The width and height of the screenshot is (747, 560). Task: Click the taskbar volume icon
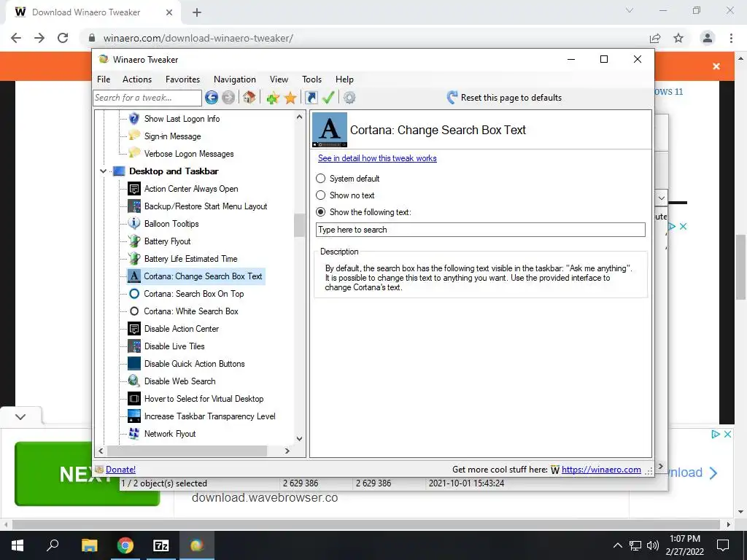click(x=653, y=545)
